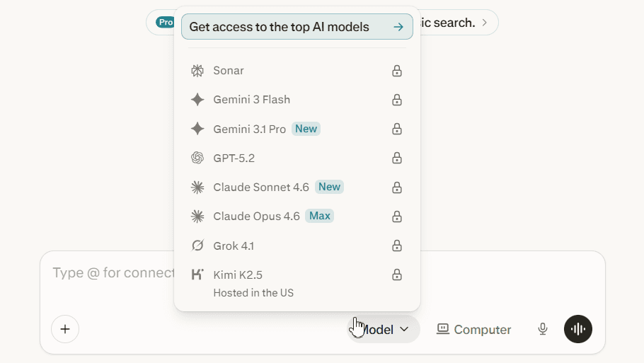Start dictation with the microphone icon
The height and width of the screenshot is (363, 644).
[543, 329]
